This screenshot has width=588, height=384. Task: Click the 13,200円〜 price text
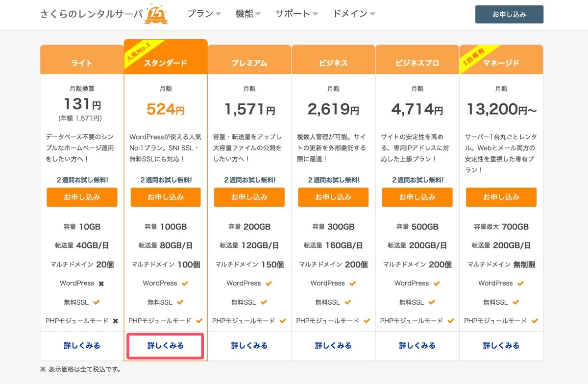tap(501, 109)
